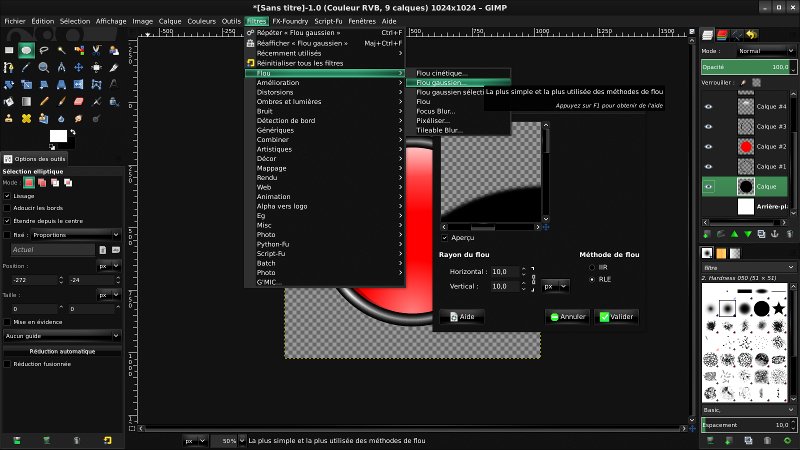Screen dimensions: 800x450
Task: Expand the Ombres et lumières submenu
Action: pos(325,102)
